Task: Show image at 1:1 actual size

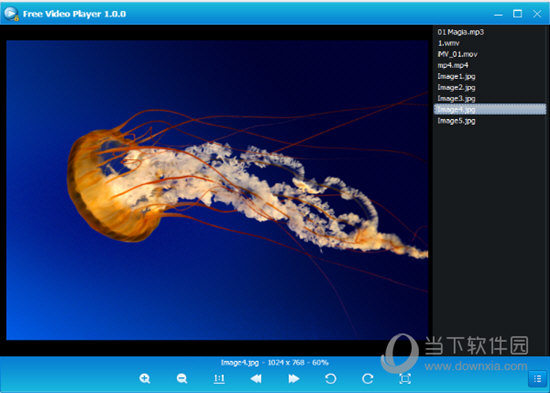Action: point(219,378)
